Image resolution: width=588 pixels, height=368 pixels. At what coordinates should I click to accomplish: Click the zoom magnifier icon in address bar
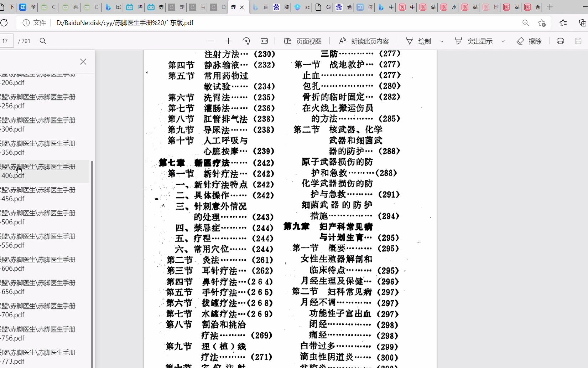tap(525, 23)
